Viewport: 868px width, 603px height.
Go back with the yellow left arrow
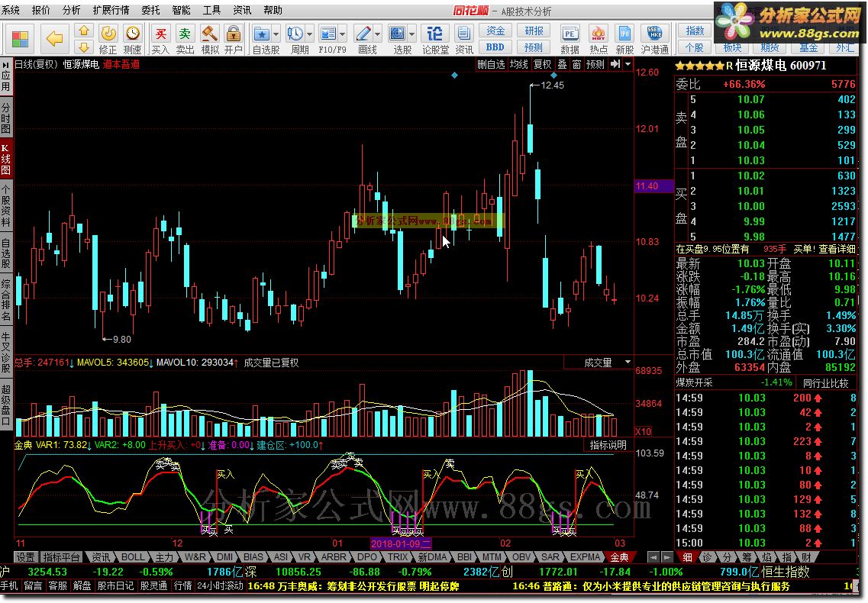54,38
